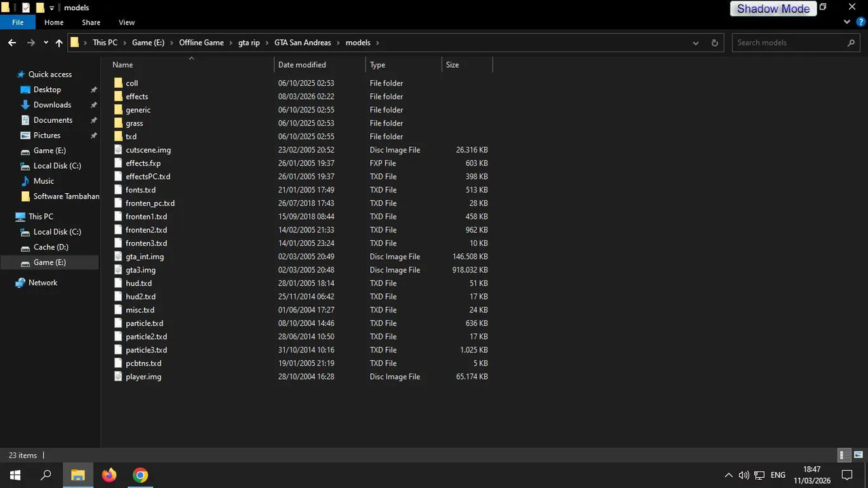Click the Quick access star icon
The height and width of the screenshot is (488, 868).
click(21, 75)
